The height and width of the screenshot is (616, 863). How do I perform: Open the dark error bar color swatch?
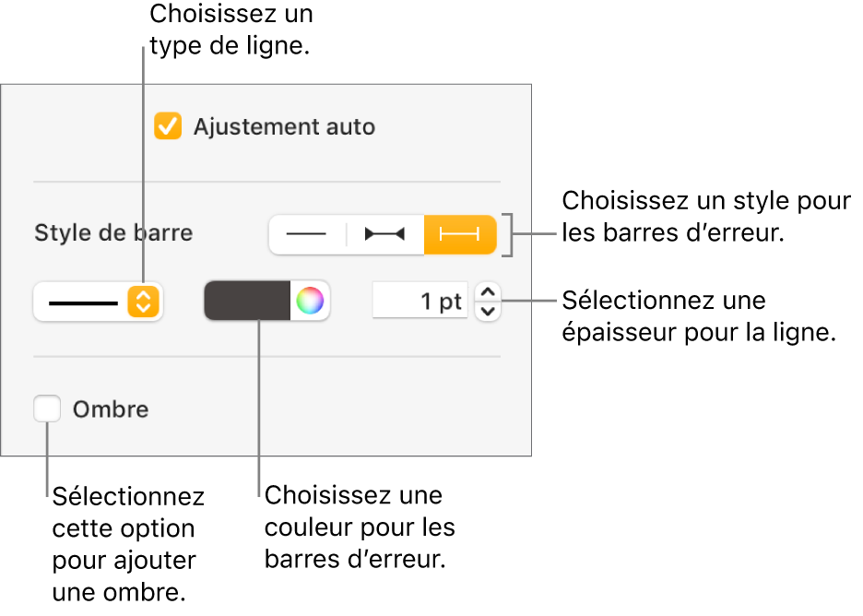tap(247, 302)
